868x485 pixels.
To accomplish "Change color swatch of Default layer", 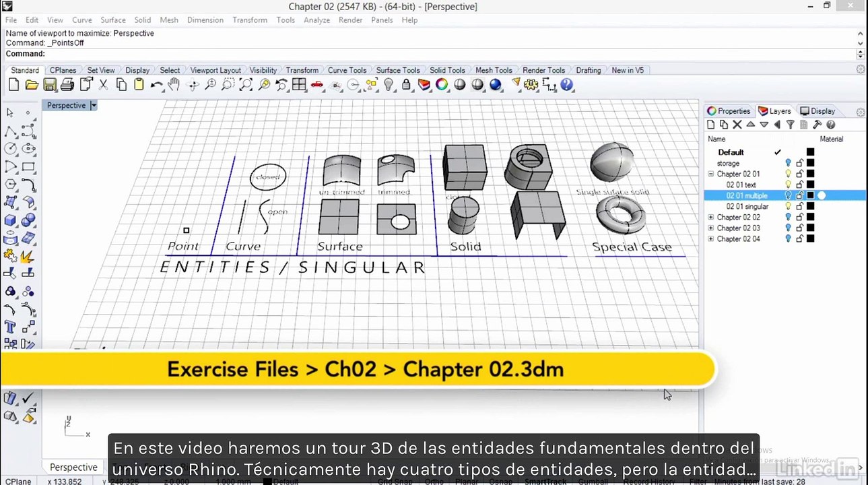I will pyautogui.click(x=811, y=152).
